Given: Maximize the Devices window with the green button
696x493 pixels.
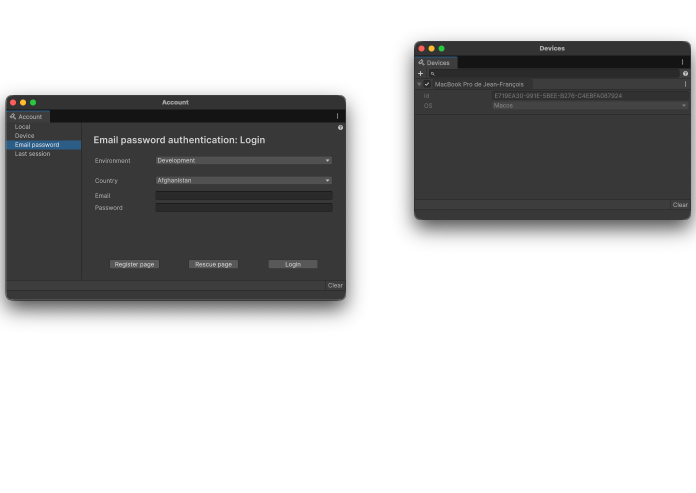Looking at the screenshot, I should [442, 48].
